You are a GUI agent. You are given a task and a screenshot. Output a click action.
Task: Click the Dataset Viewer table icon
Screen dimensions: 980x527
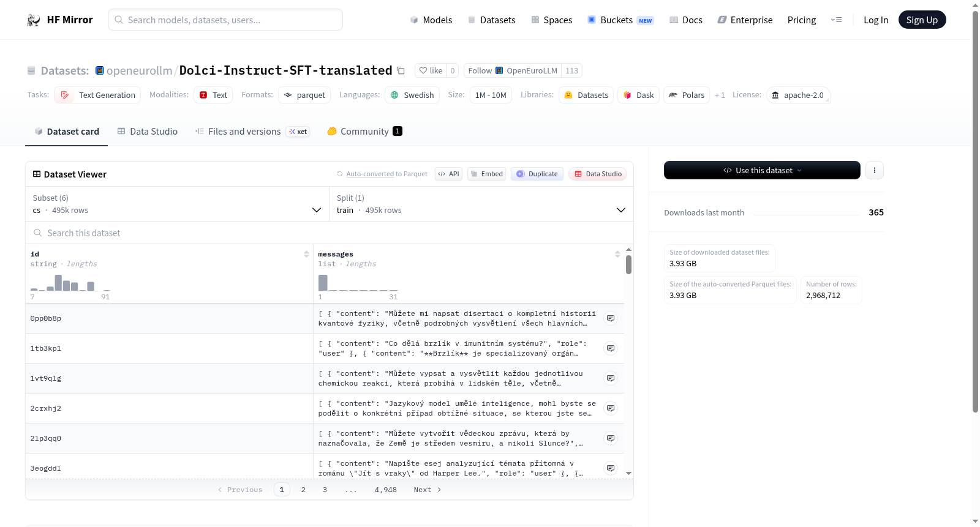pos(37,174)
